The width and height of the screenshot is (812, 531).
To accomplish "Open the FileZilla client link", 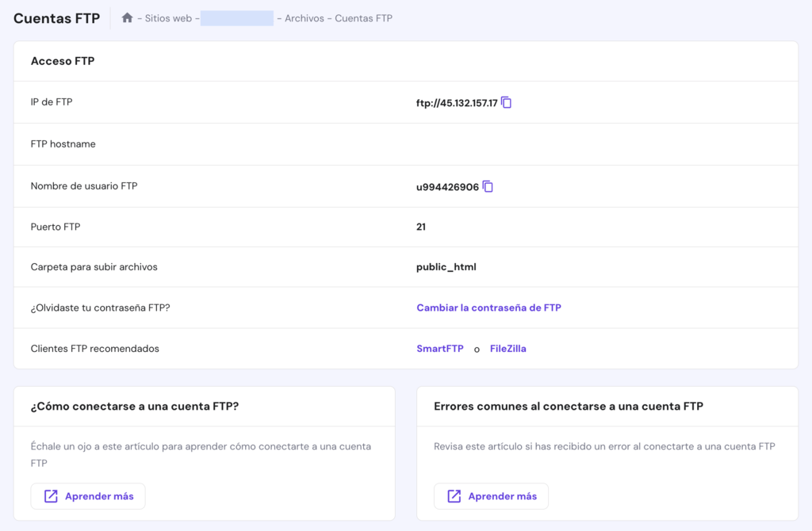I will tap(507, 348).
